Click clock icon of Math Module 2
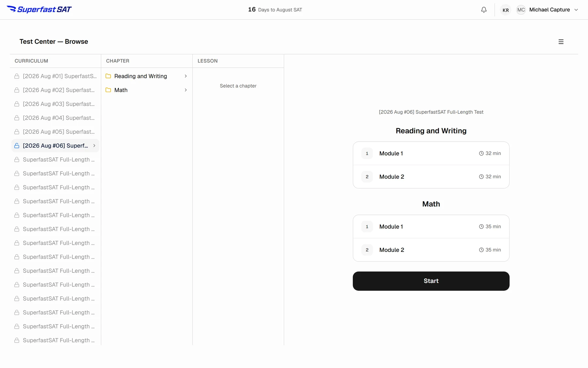588x368 pixels. [x=481, y=250]
